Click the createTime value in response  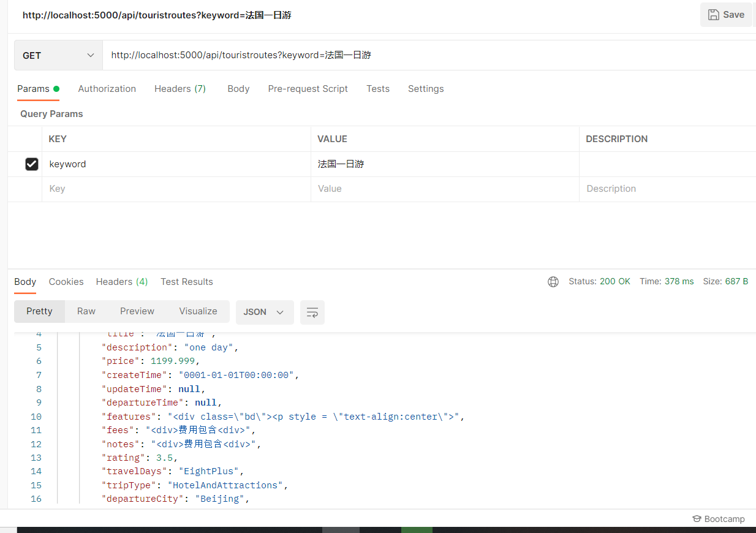pyautogui.click(x=236, y=375)
